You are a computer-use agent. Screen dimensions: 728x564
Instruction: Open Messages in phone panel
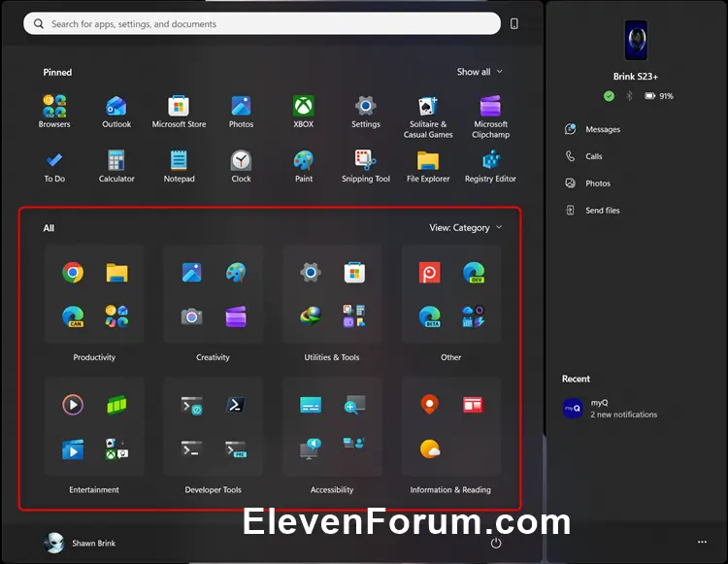[x=592, y=129]
